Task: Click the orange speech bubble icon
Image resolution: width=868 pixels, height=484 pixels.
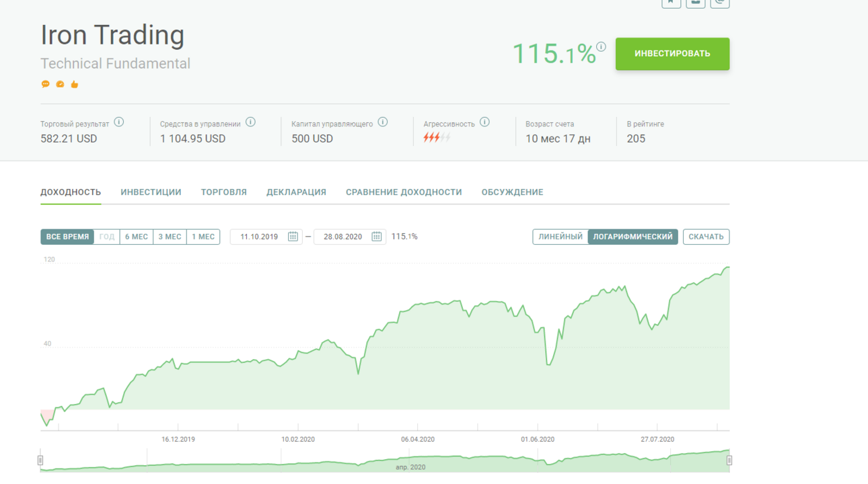Action: point(46,84)
